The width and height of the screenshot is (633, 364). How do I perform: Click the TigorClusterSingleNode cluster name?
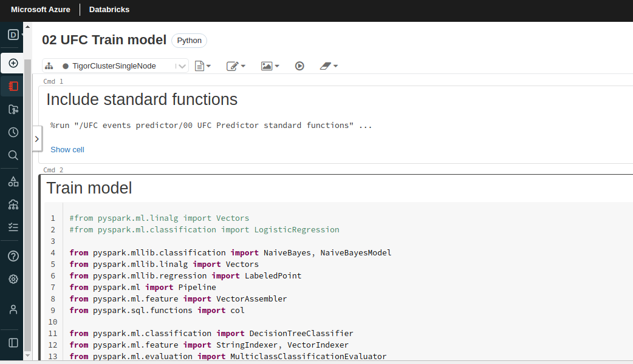(x=114, y=66)
